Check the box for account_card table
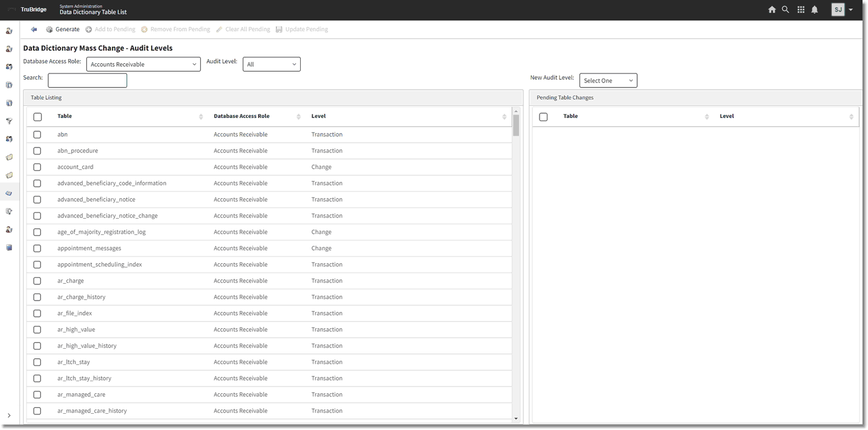 (37, 167)
